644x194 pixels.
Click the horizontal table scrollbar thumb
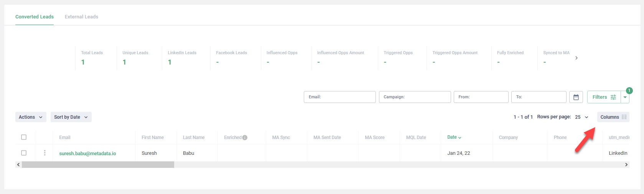pos(98,165)
